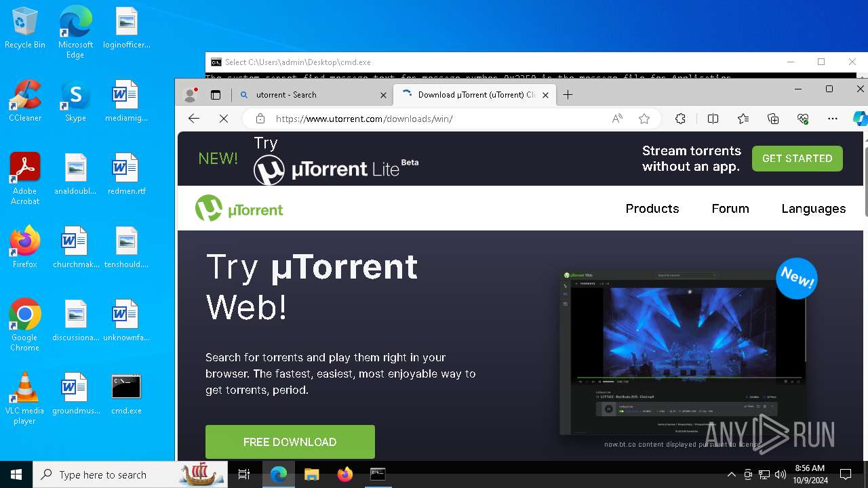Image resolution: width=868 pixels, height=488 pixels.
Task: Click volume speaker icon in tray
Action: [x=781, y=474]
